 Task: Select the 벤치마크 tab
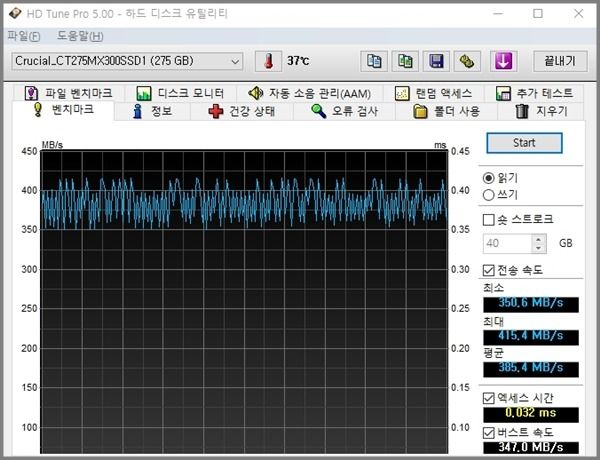point(63,110)
